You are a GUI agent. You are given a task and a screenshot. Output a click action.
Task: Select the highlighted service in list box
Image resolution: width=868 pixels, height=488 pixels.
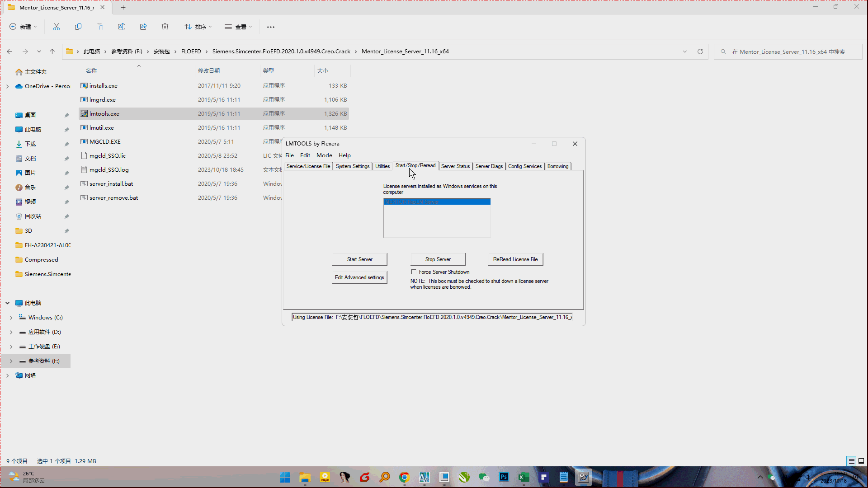click(437, 202)
